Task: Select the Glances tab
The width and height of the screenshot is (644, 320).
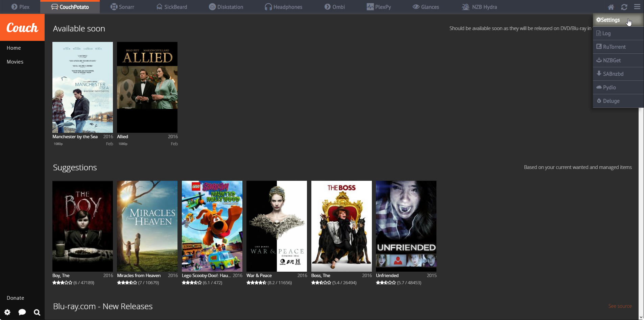Action: tap(426, 7)
